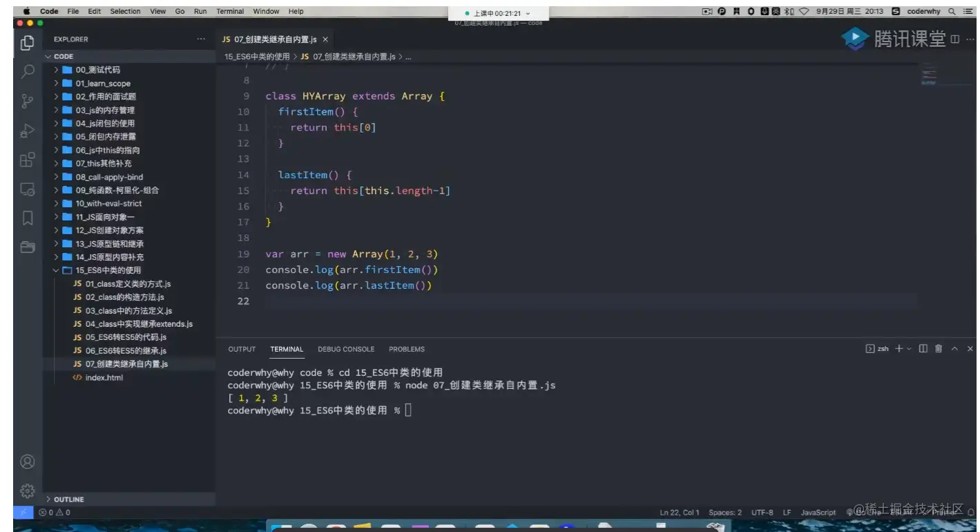980x532 pixels.
Task: Open the Help menu
Action: [296, 11]
